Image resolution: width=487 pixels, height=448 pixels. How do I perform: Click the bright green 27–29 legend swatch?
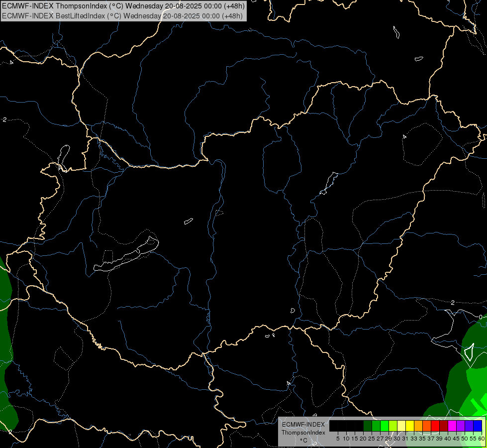[x=385, y=426]
